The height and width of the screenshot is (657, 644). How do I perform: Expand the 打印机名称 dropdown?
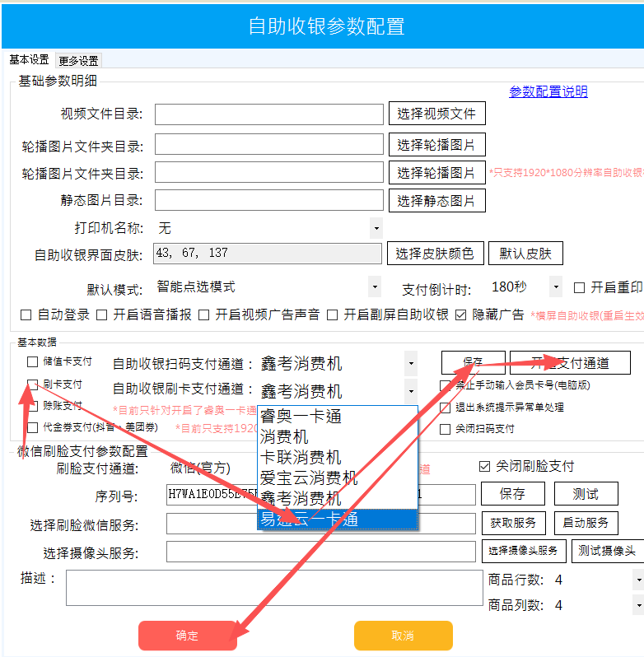pyautogui.click(x=376, y=228)
